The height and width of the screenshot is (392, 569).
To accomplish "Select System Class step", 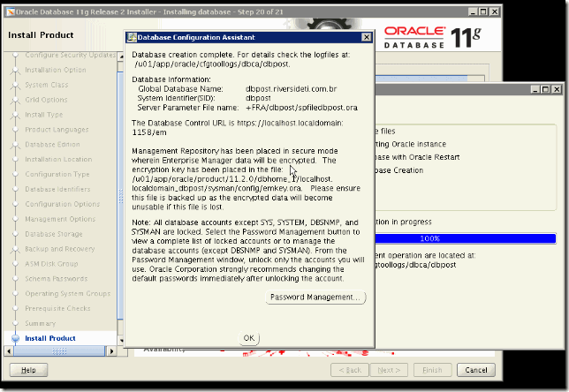I will [47, 85].
